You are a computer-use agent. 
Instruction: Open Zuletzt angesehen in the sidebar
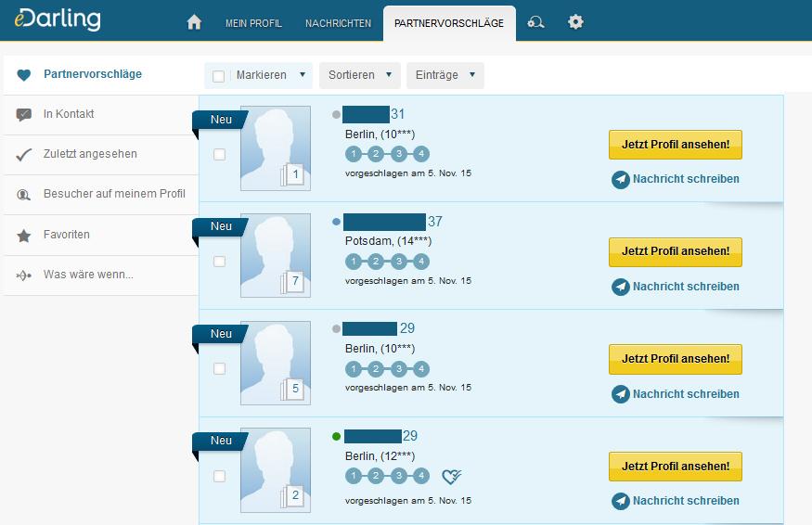coord(101,155)
